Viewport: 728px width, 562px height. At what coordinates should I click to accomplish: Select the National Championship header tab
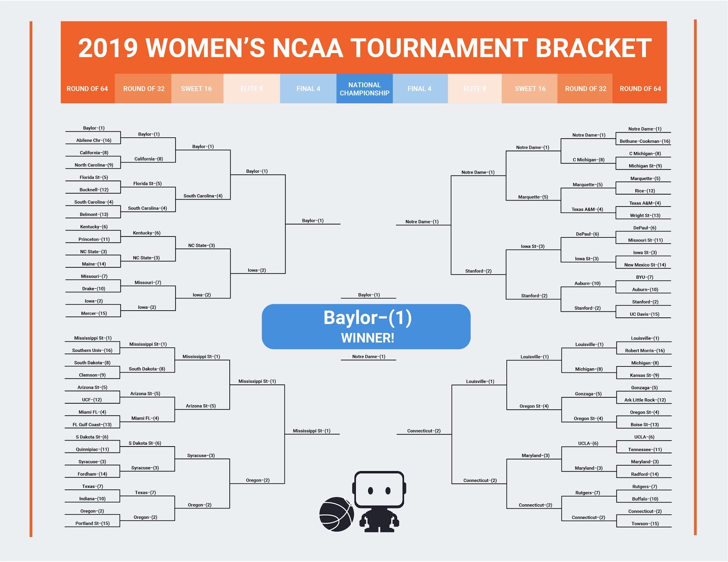364,89
